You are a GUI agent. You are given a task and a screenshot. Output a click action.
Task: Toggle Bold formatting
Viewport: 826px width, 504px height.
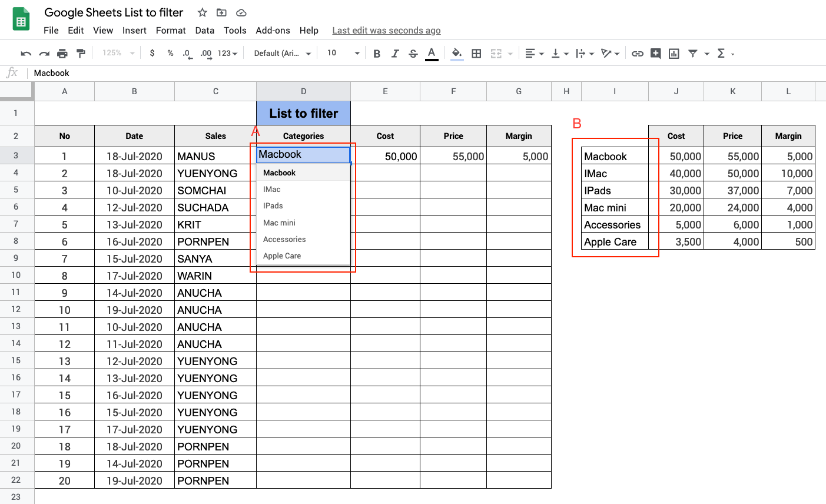point(377,54)
